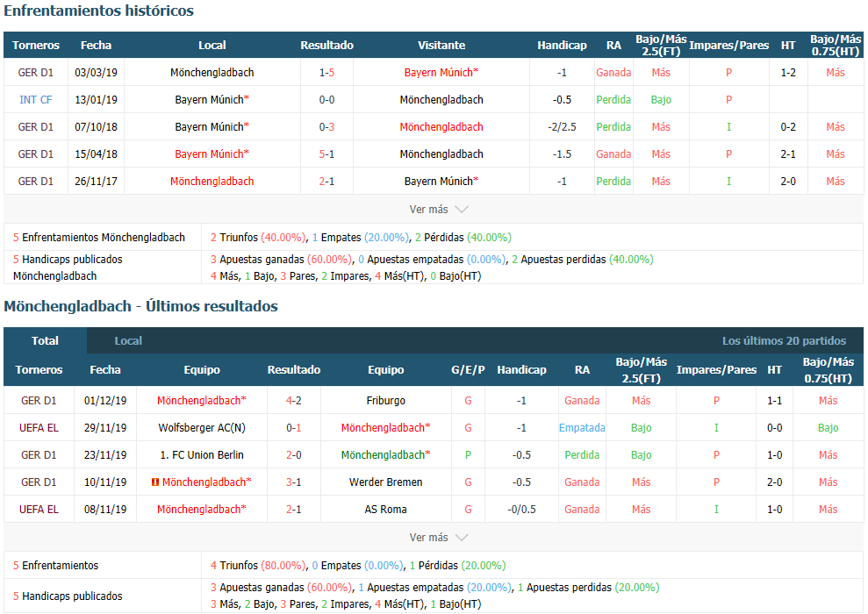Open Wolfsberger AC(N) team link

202,427
